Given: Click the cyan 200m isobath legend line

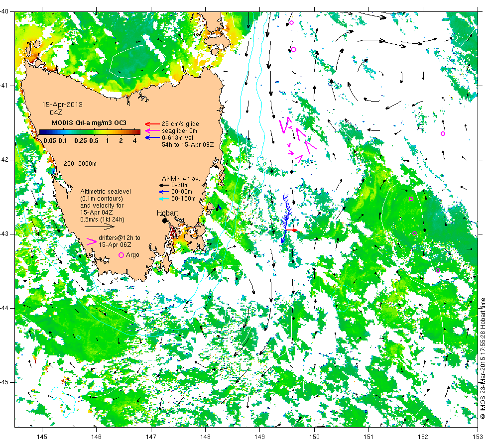Looking at the screenshot, I should tap(71, 169).
